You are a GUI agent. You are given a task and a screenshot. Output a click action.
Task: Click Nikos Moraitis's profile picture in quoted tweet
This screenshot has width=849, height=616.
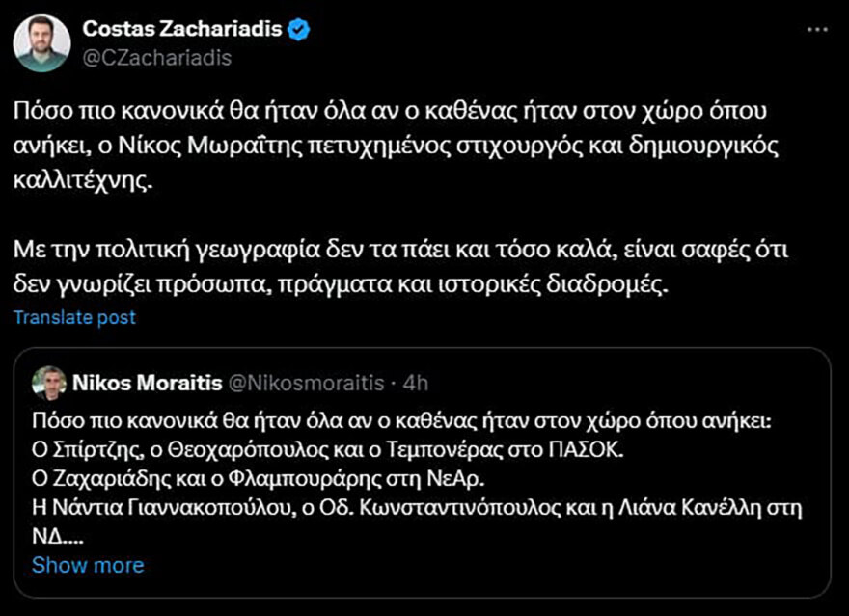pyautogui.click(x=50, y=382)
